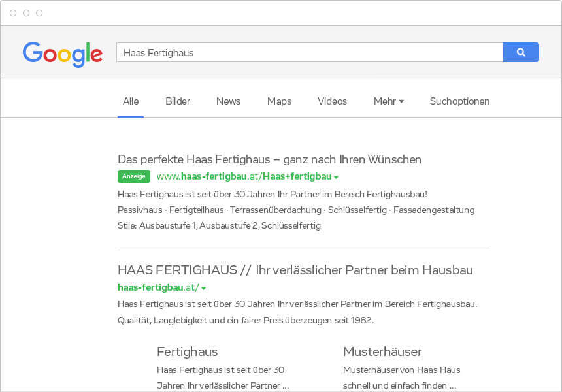Click the Fassadengestaltung text in ad
This screenshot has width=562, height=392.
click(x=434, y=210)
